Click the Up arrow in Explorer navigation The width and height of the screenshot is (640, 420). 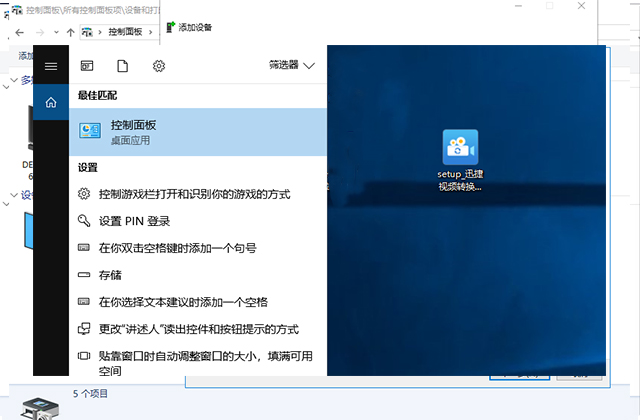click(x=71, y=32)
